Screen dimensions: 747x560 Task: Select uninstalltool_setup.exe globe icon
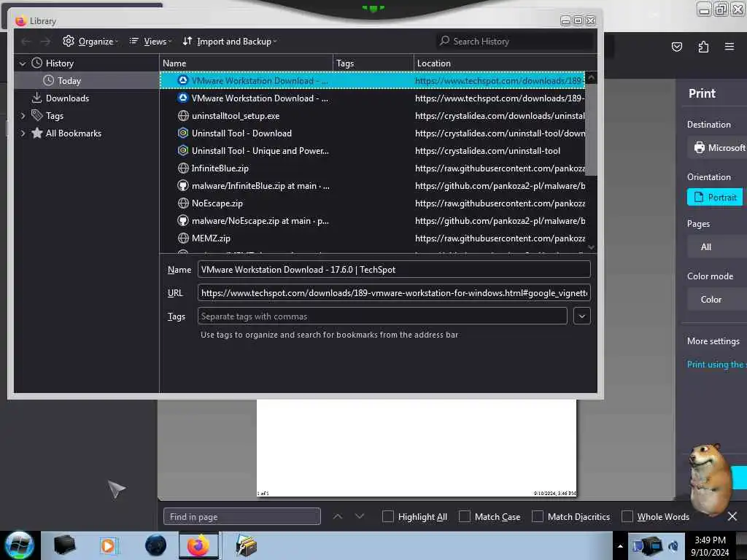pyautogui.click(x=183, y=116)
